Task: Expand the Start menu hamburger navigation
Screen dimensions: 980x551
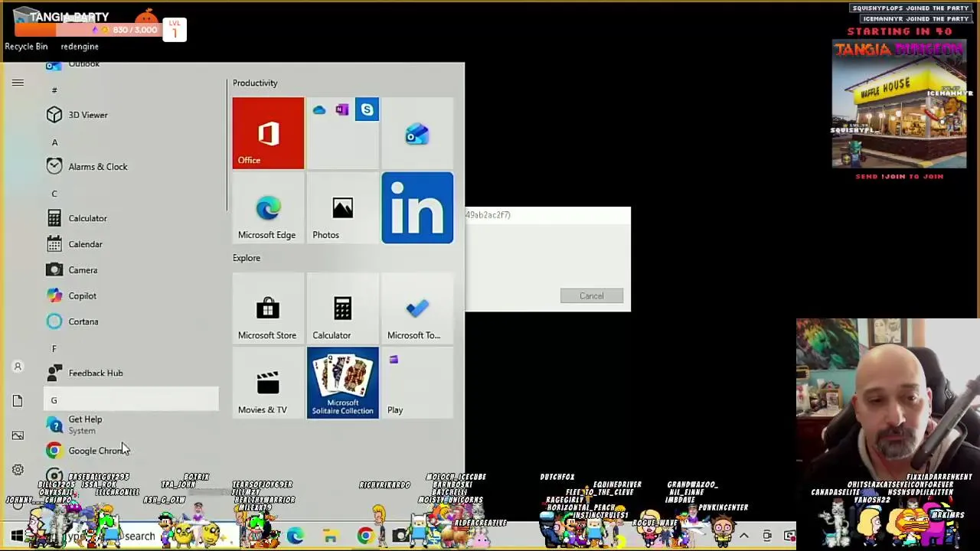Action: click(18, 83)
